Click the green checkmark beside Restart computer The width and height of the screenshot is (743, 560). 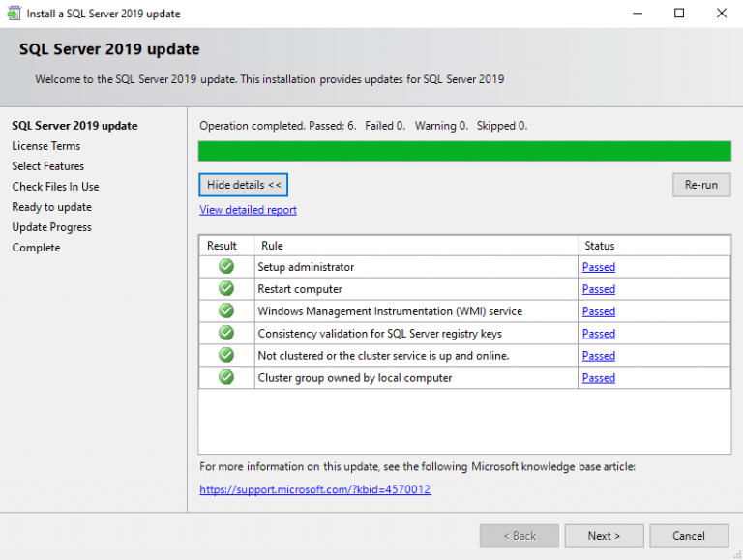(226, 289)
